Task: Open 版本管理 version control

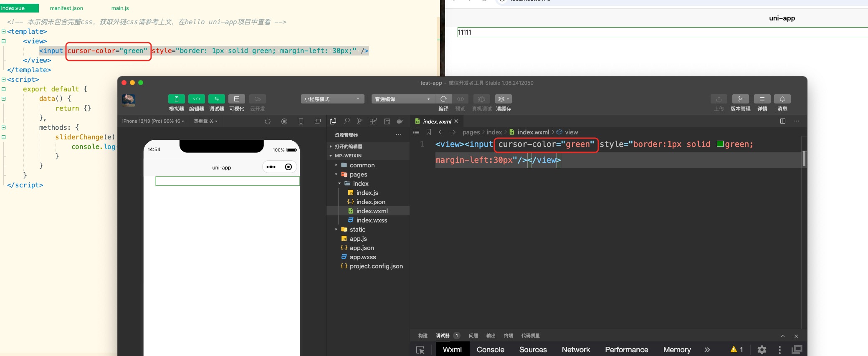Action: click(x=740, y=99)
